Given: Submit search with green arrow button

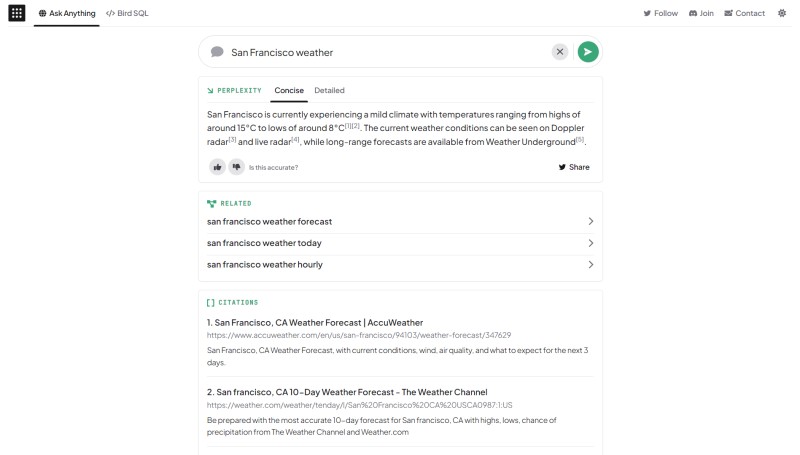Looking at the screenshot, I should pyautogui.click(x=588, y=52).
